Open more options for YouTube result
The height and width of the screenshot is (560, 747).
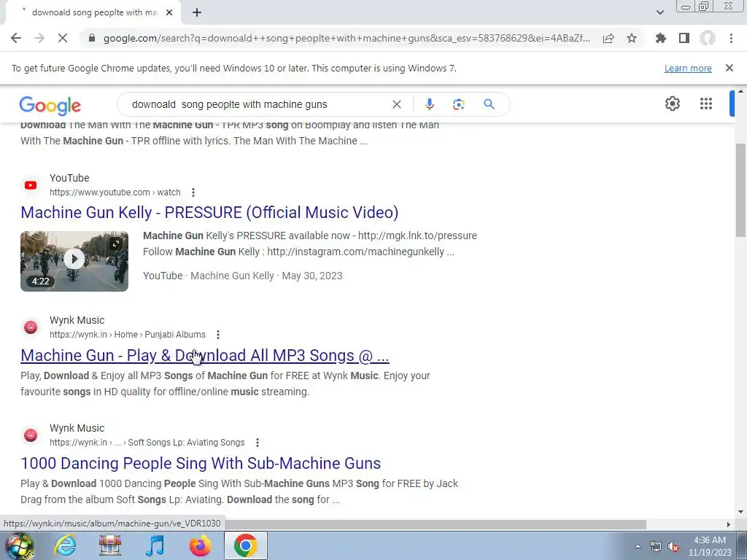click(x=193, y=192)
